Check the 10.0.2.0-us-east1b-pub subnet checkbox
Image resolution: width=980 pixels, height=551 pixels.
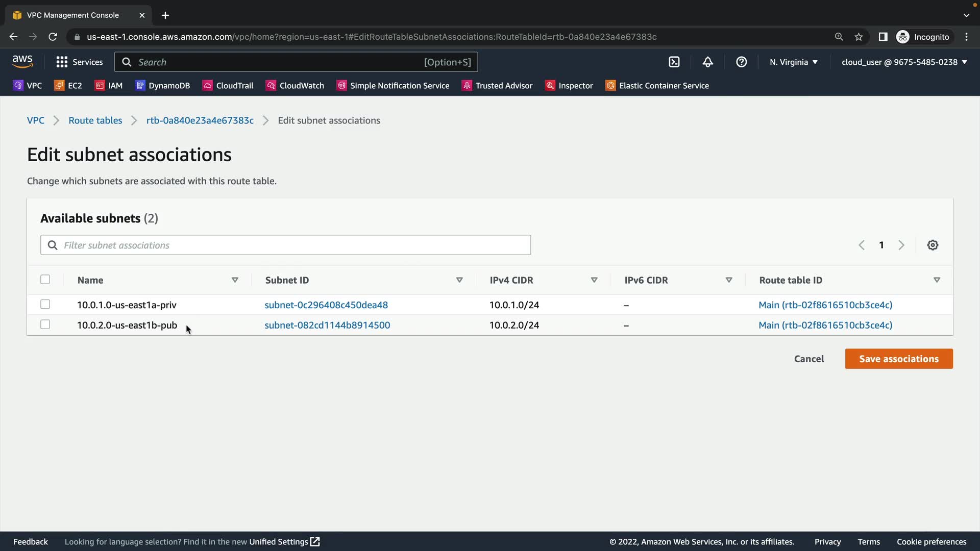[45, 324]
